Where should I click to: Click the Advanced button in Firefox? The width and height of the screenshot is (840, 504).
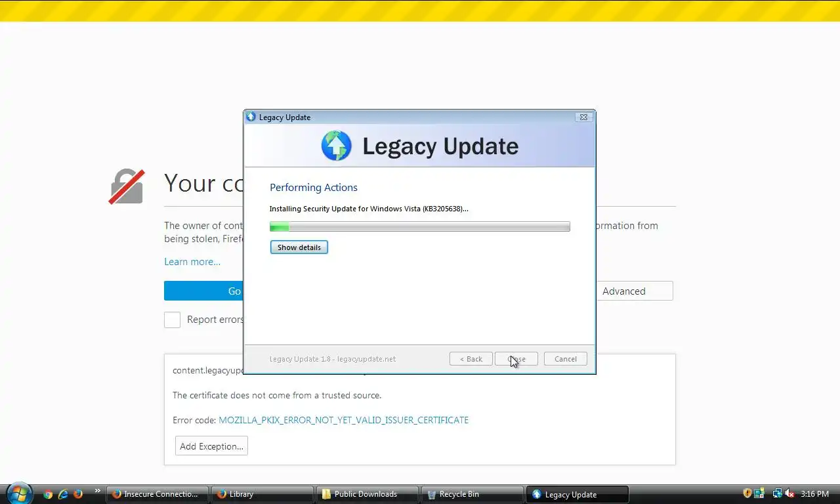pos(634,291)
